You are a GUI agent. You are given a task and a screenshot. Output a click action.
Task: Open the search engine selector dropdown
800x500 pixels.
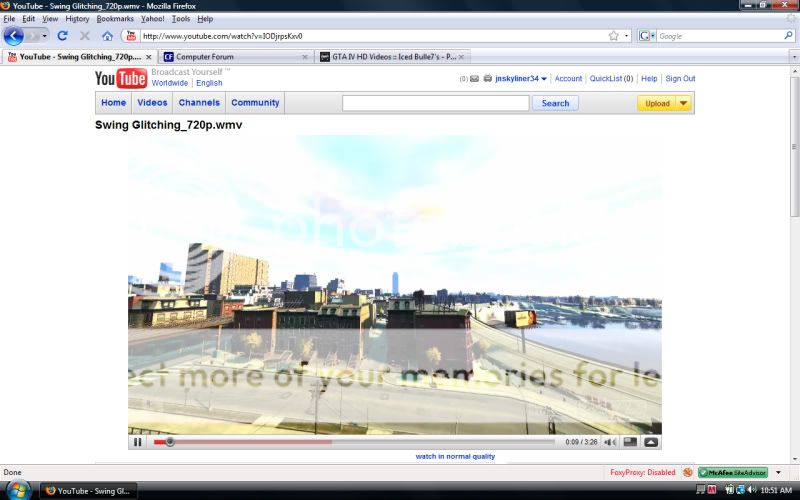coord(647,36)
